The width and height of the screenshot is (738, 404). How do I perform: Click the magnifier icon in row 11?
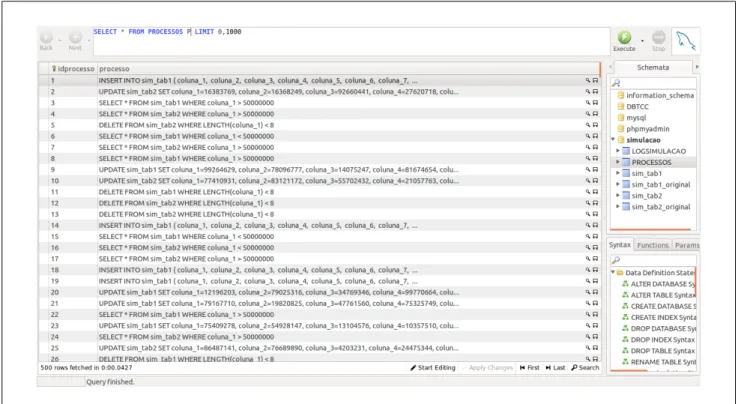[x=588, y=192]
